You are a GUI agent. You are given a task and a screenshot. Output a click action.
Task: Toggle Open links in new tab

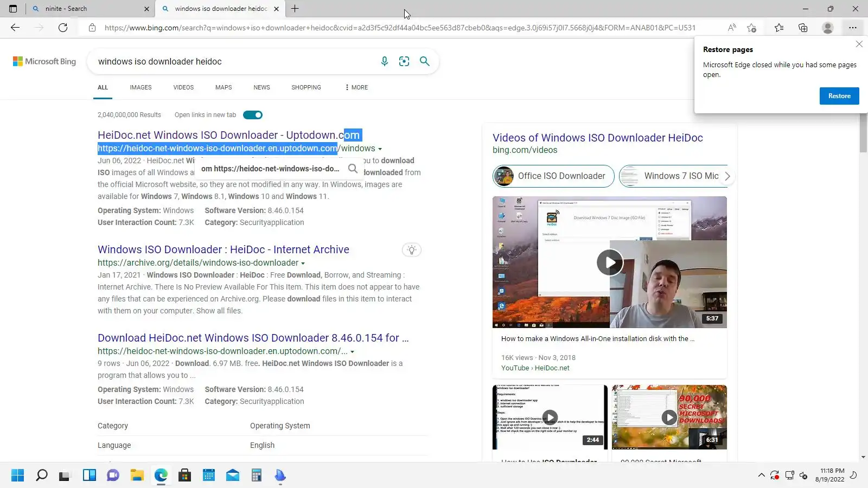(253, 115)
